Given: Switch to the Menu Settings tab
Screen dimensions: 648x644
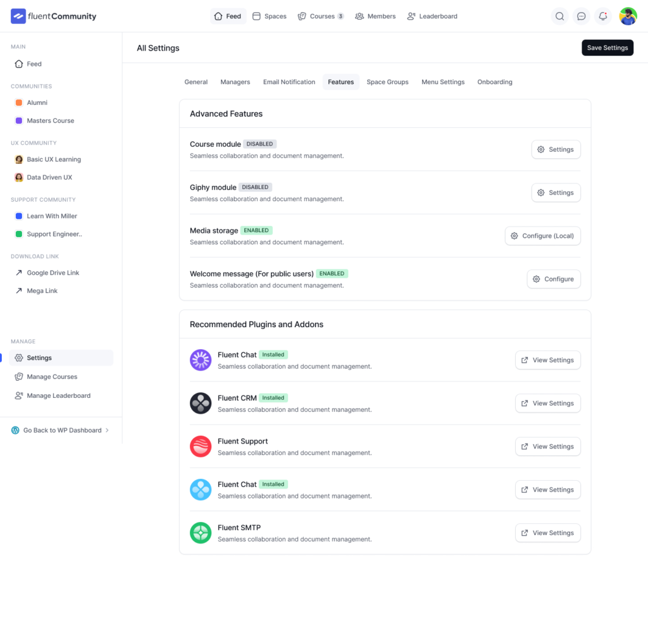Looking at the screenshot, I should [x=443, y=82].
